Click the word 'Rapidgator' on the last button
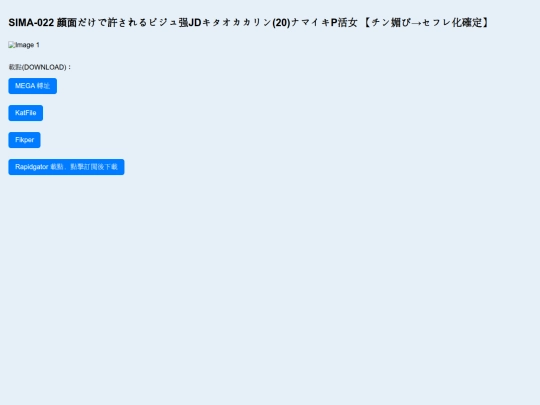 pos(32,167)
